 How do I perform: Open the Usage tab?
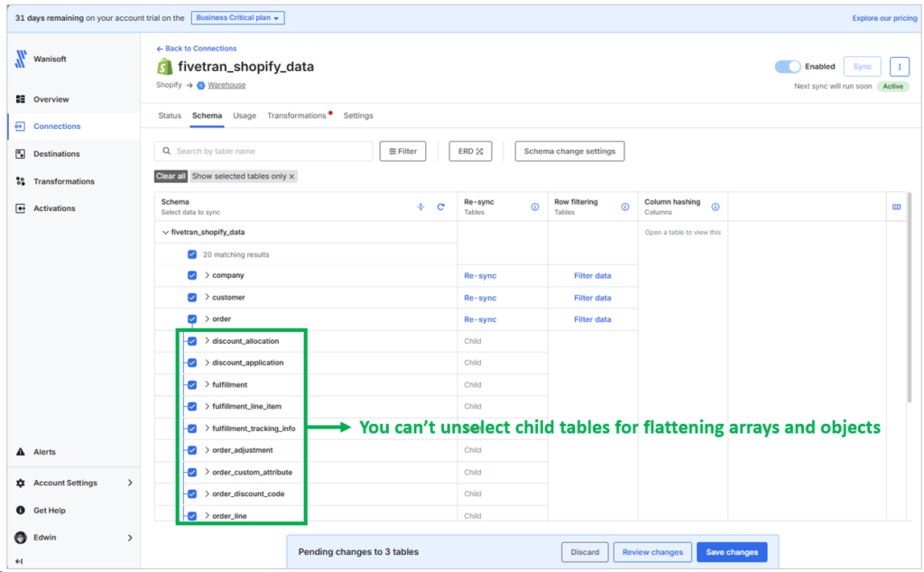point(245,115)
